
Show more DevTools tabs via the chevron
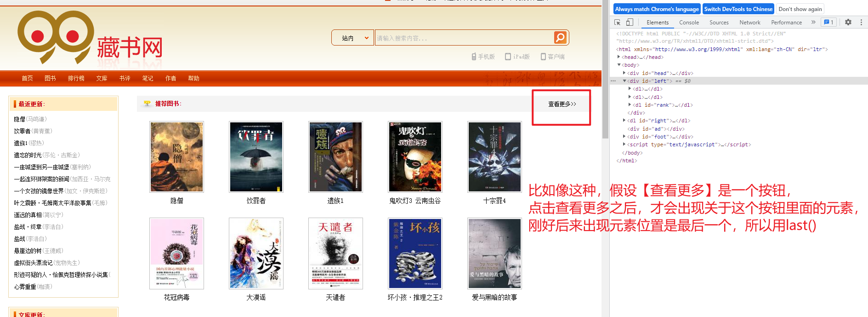tap(813, 22)
